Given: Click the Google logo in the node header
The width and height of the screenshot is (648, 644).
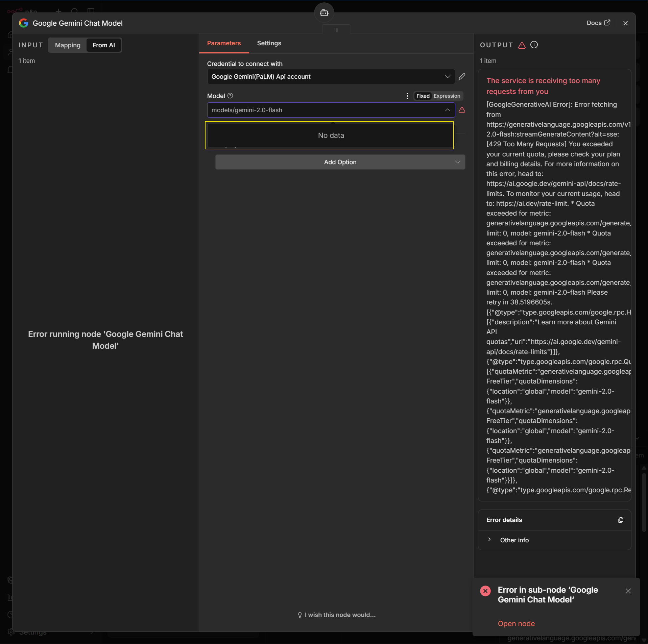Looking at the screenshot, I should pos(23,23).
